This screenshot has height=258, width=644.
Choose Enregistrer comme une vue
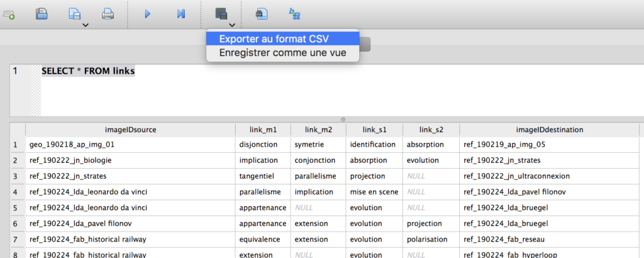pos(282,53)
